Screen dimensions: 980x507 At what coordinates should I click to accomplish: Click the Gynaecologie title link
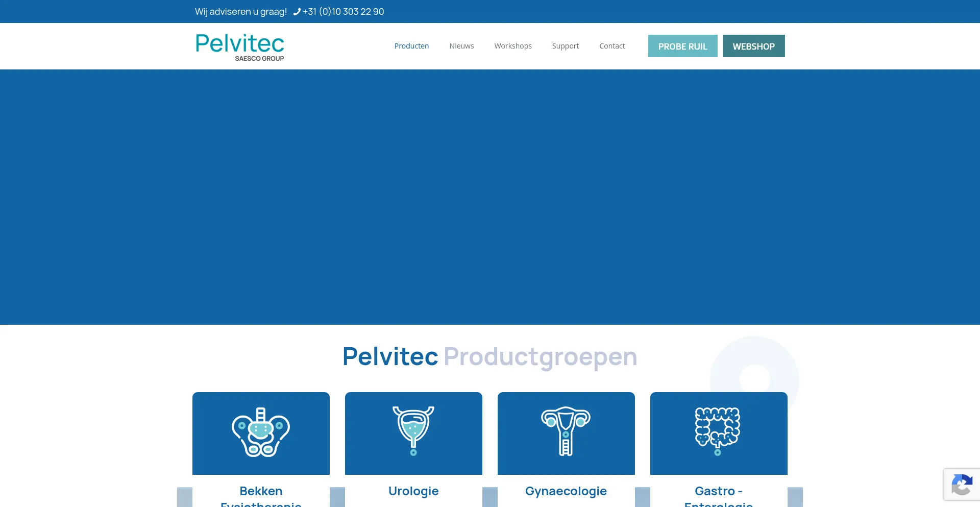566,491
